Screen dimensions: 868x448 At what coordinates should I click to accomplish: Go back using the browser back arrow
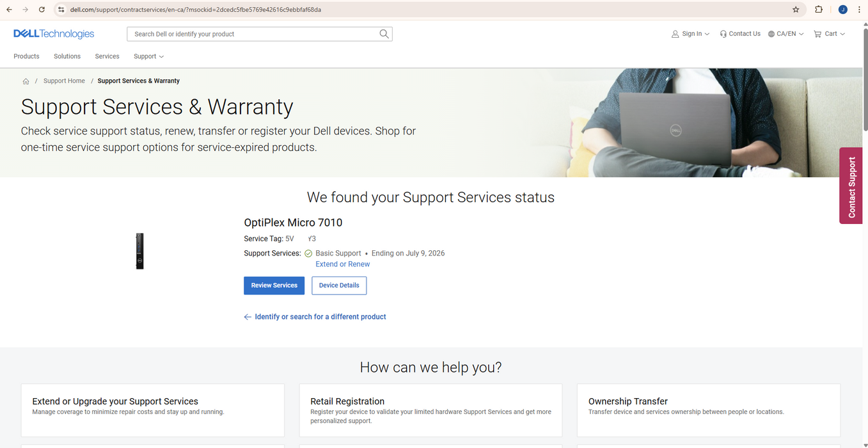click(x=9, y=10)
